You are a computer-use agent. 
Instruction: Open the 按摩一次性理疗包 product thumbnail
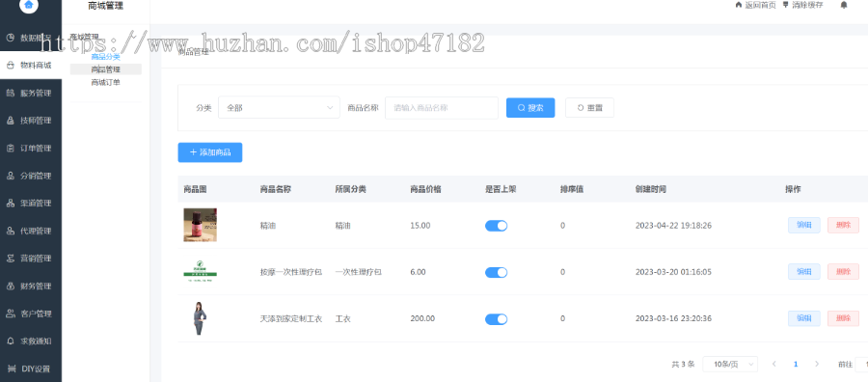200,271
